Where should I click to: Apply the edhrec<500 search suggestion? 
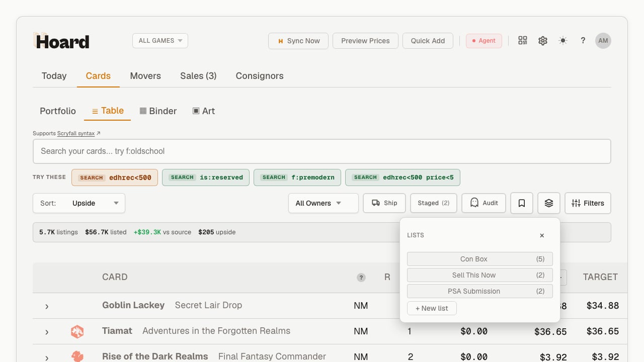(115, 177)
